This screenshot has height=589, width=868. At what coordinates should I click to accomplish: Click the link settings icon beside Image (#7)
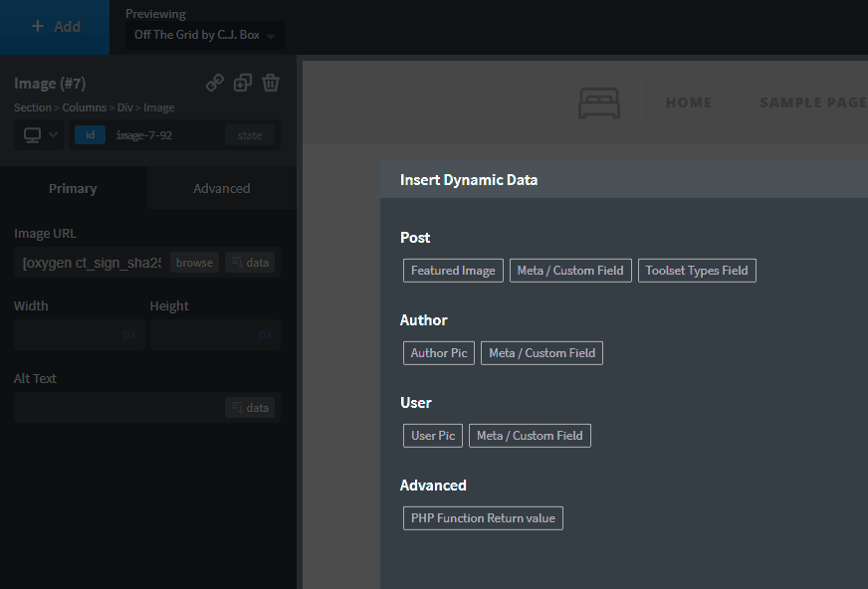[215, 83]
